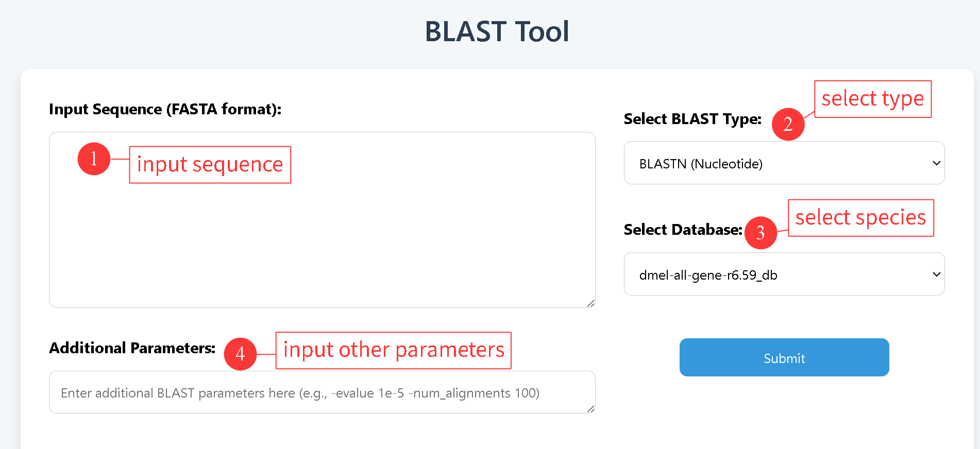Click the BLAST Tool page heading
This screenshot has height=449, width=980.
(x=497, y=31)
